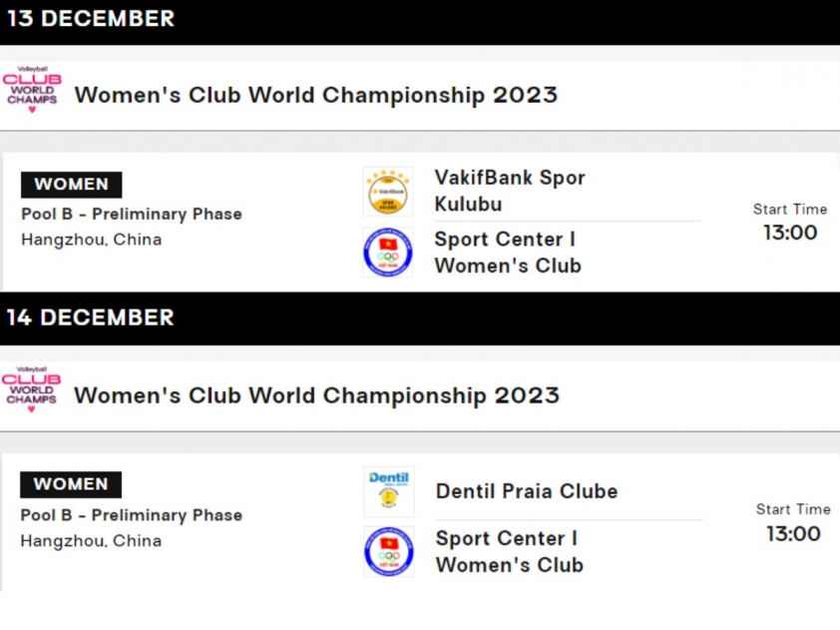The width and height of the screenshot is (840, 630).
Task: Click the Club World Champs logo under 14 December
Action: pyautogui.click(x=32, y=389)
